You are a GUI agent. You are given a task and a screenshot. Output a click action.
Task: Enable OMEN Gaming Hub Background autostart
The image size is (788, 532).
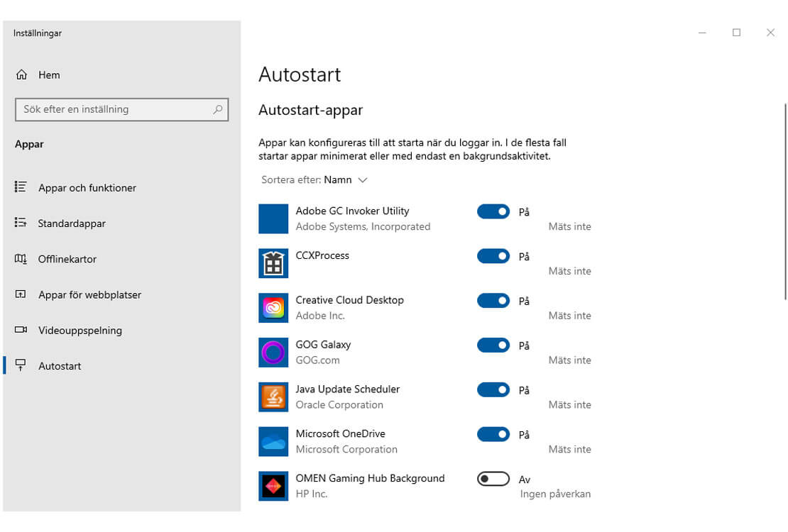pos(493,479)
